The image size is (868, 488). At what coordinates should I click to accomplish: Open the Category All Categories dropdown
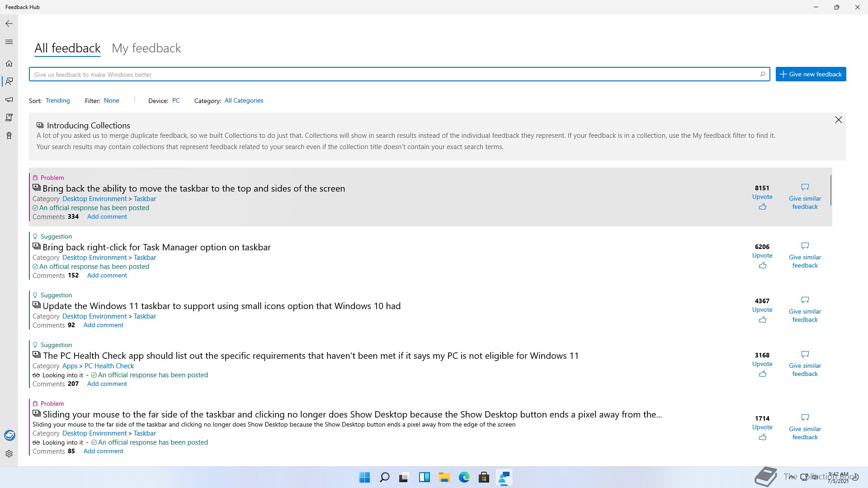pos(244,100)
